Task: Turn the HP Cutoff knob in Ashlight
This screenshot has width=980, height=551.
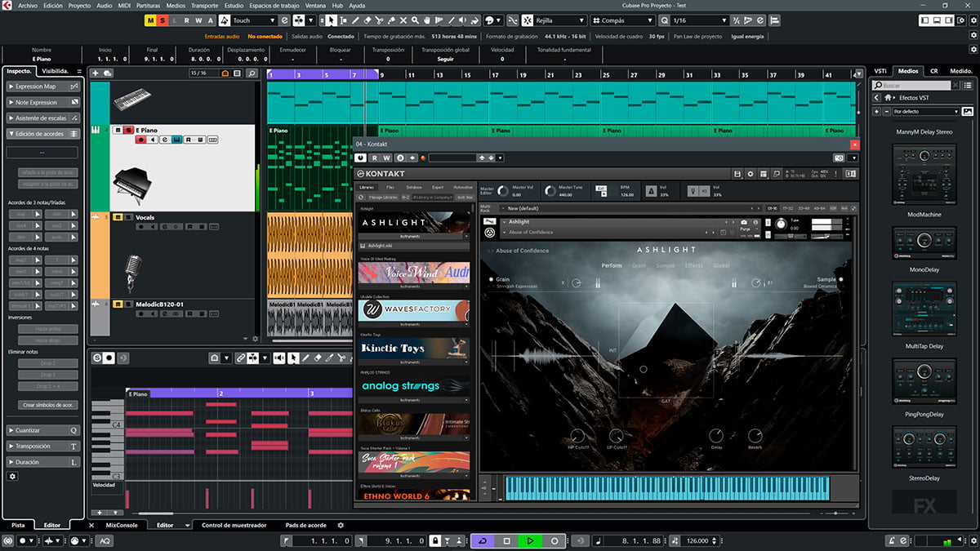Action: pyautogui.click(x=578, y=436)
